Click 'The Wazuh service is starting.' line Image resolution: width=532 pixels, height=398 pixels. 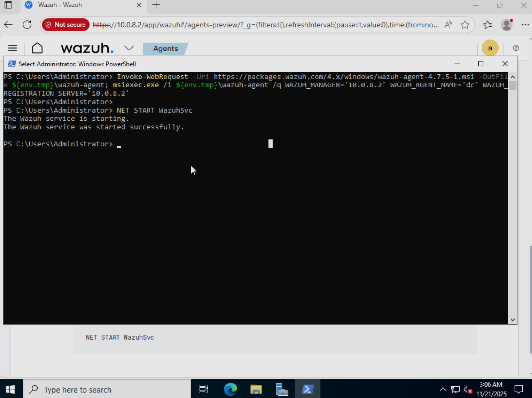(66, 118)
